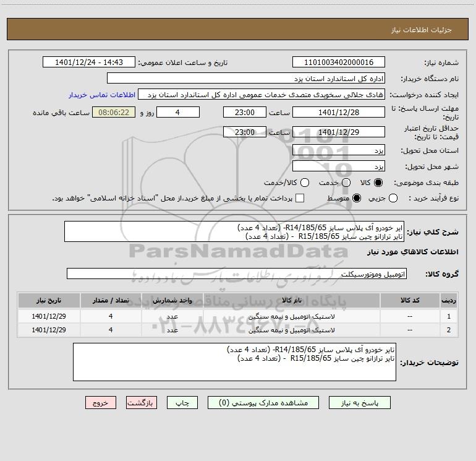This screenshot has height=461, width=476.
Task: Choose the متوسط purchase type
Action: [x=357, y=198]
